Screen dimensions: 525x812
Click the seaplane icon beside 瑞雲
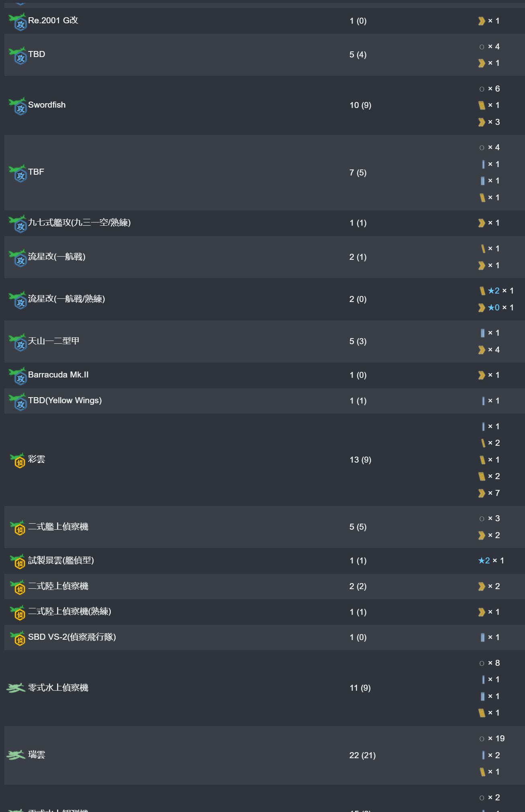[16, 755]
